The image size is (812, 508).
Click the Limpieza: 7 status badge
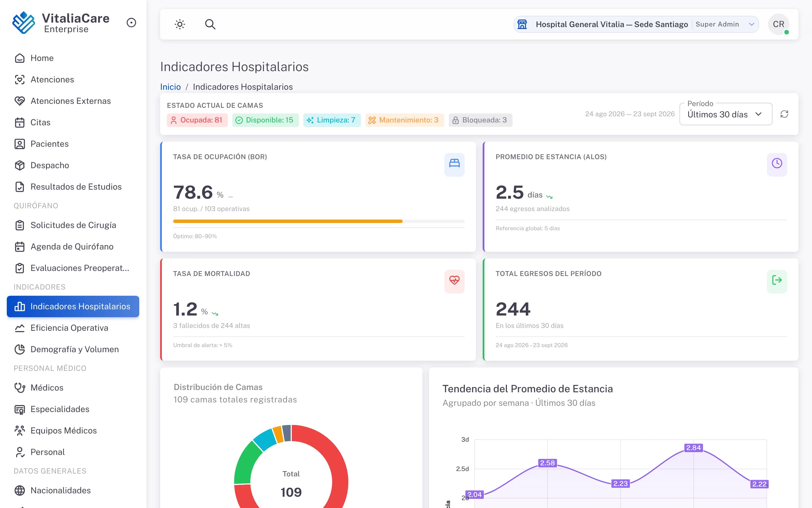(332, 120)
